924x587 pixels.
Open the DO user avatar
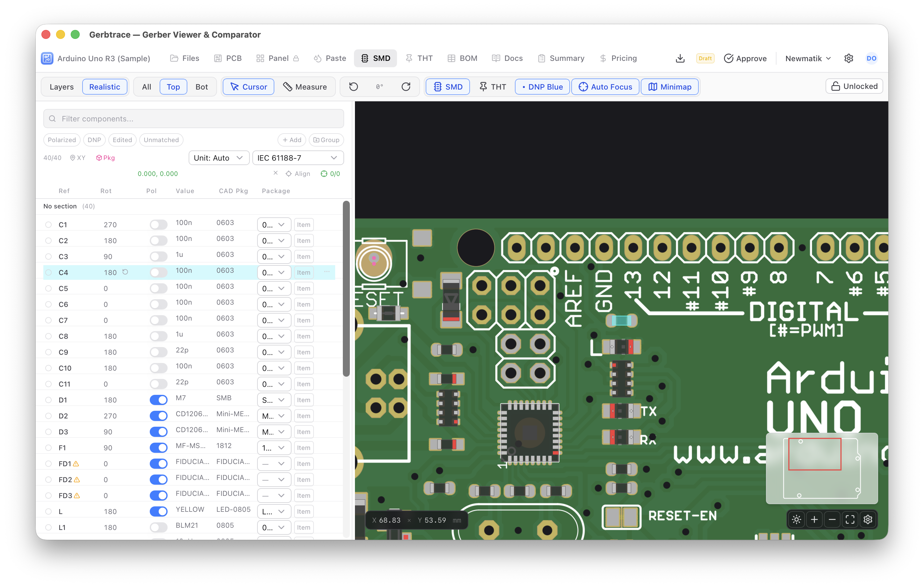point(871,58)
